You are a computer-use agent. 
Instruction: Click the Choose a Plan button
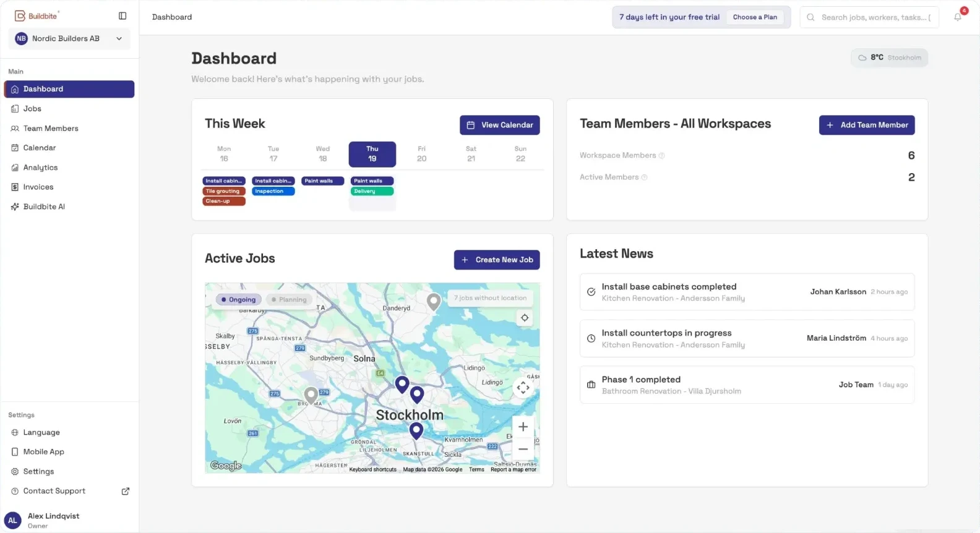[755, 17]
